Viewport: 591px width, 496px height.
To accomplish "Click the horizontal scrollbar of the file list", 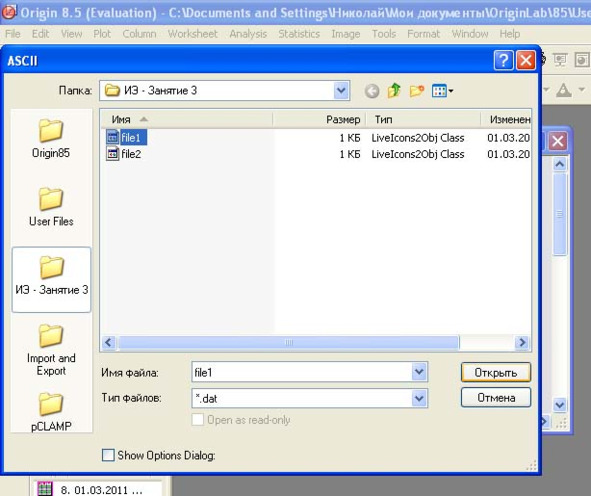I will click(x=289, y=343).
